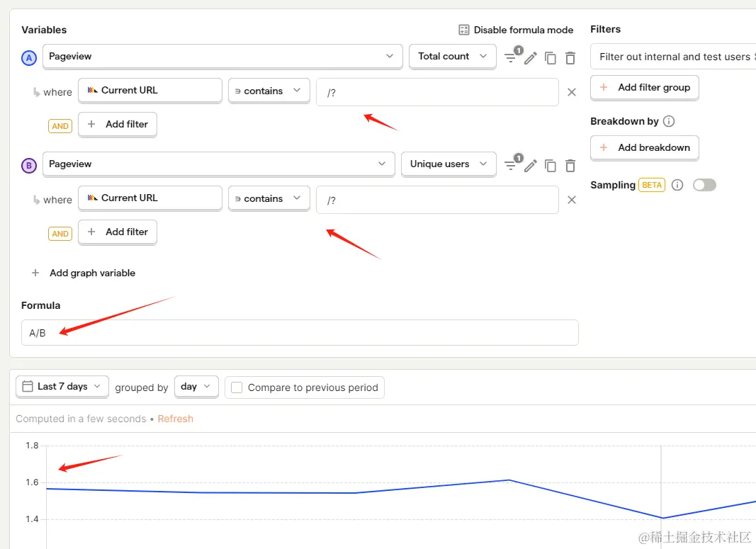756x549 pixels.
Task: Remove series A Current URL filter
Action: pos(572,92)
